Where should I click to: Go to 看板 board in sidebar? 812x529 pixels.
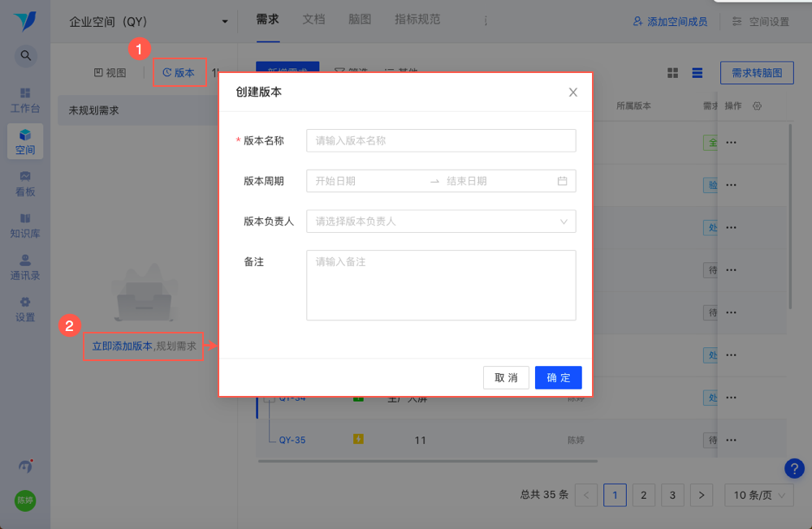(x=25, y=184)
